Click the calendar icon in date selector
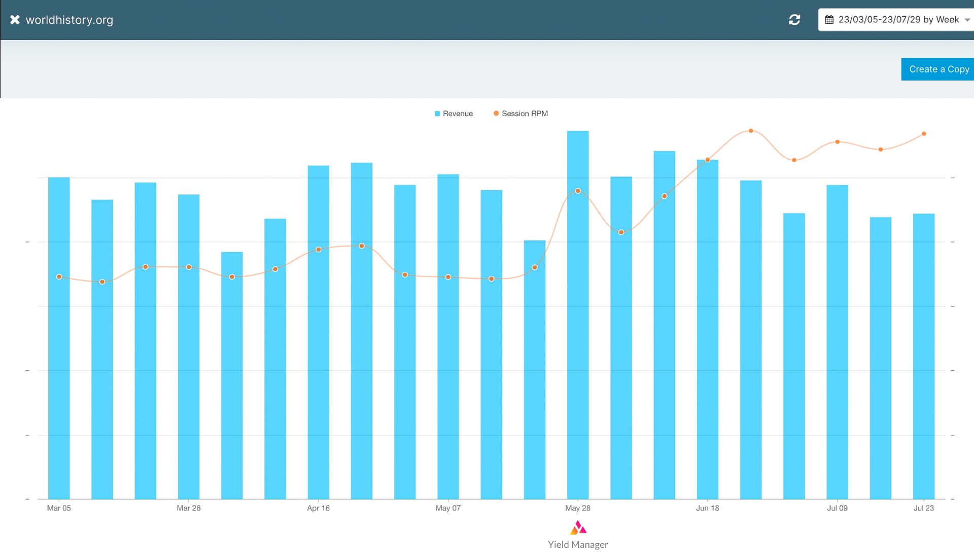This screenshot has height=560, width=974. point(829,20)
